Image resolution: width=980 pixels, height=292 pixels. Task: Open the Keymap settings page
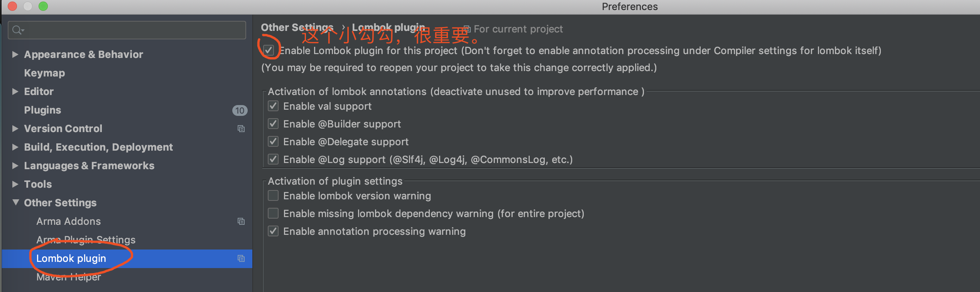click(x=44, y=73)
